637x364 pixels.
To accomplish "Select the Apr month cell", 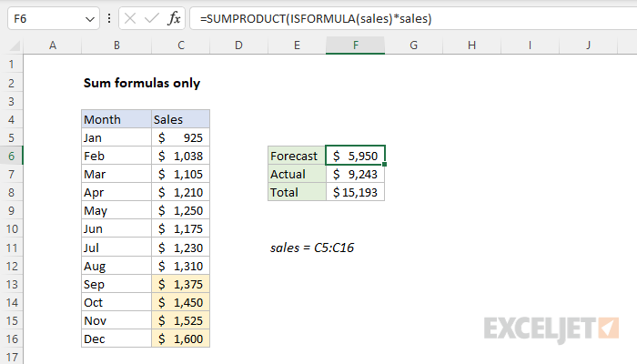I will tap(116, 193).
